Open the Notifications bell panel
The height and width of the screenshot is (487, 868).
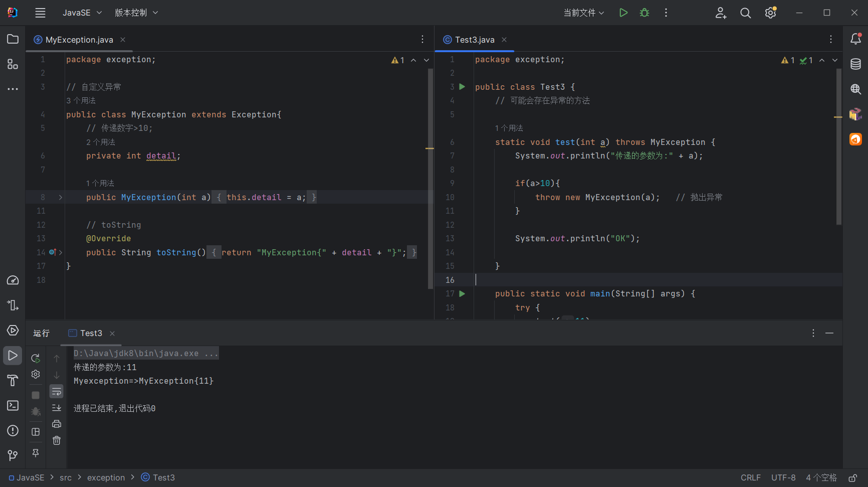tap(855, 39)
